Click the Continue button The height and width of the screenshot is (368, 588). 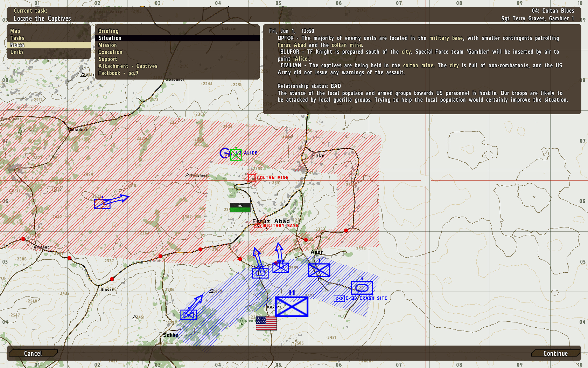click(555, 353)
